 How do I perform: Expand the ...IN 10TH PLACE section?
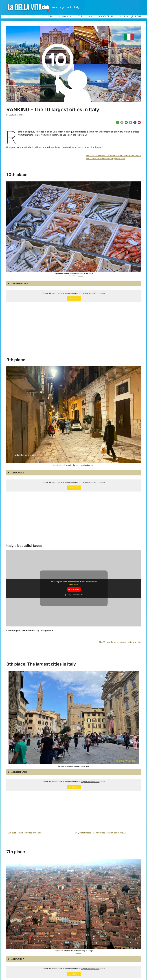point(74,283)
